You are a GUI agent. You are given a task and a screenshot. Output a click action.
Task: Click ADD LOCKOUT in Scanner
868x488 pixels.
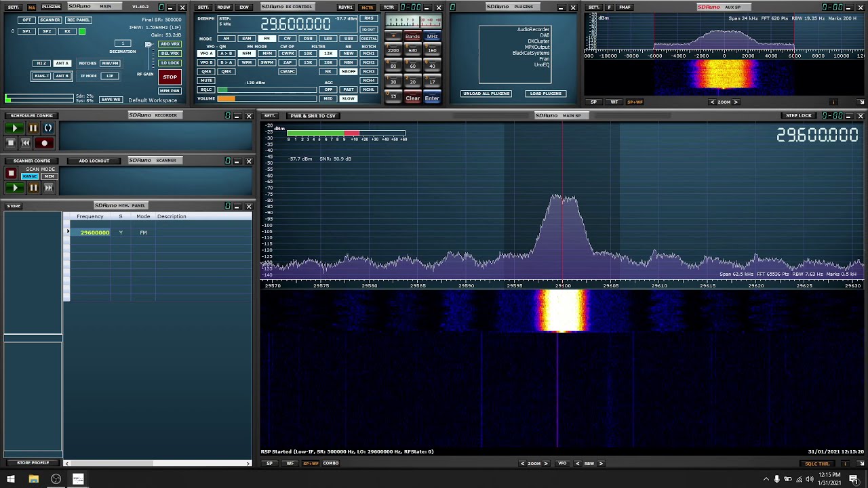pos(94,161)
